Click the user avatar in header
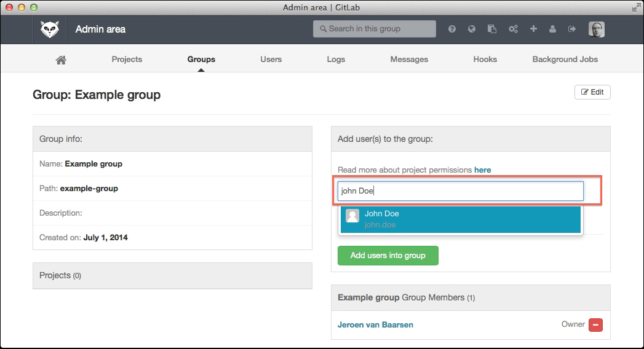 click(596, 29)
